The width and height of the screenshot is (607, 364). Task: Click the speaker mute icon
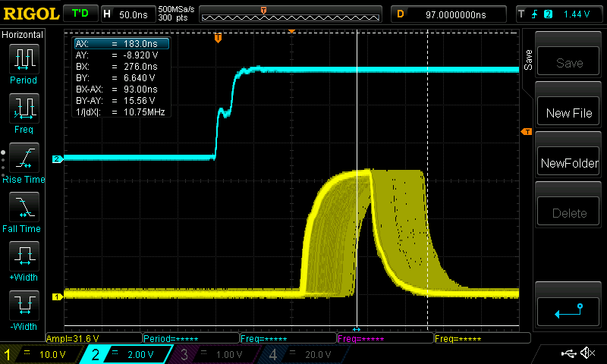pos(587,353)
